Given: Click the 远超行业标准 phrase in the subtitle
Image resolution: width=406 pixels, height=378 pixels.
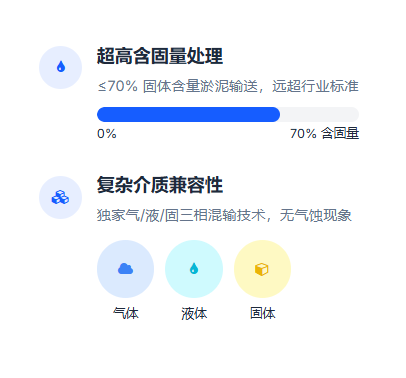Looking at the screenshot, I should 315,86.
